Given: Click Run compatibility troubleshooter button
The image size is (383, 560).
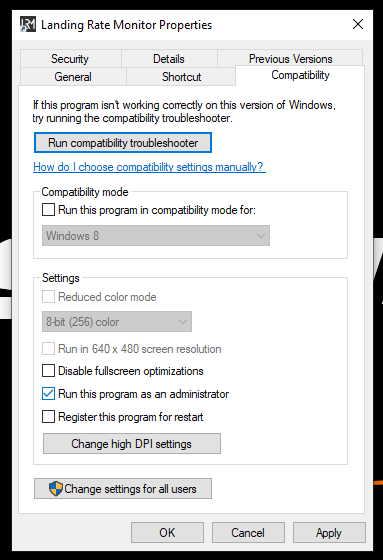Looking at the screenshot, I should [123, 143].
